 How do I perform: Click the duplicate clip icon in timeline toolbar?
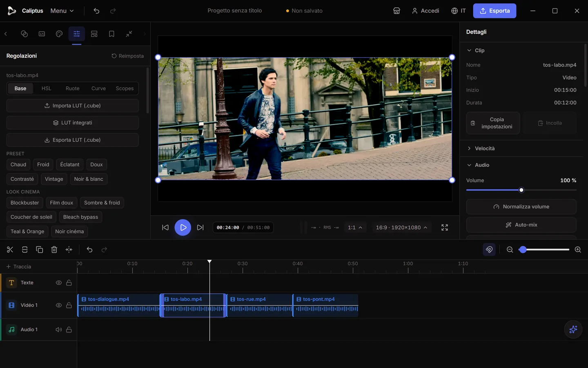[40, 249]
